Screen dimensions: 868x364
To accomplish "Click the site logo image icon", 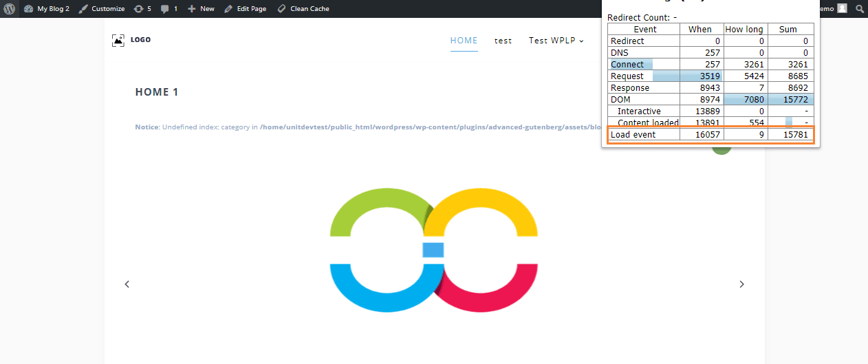I will (x=118, y=40).
